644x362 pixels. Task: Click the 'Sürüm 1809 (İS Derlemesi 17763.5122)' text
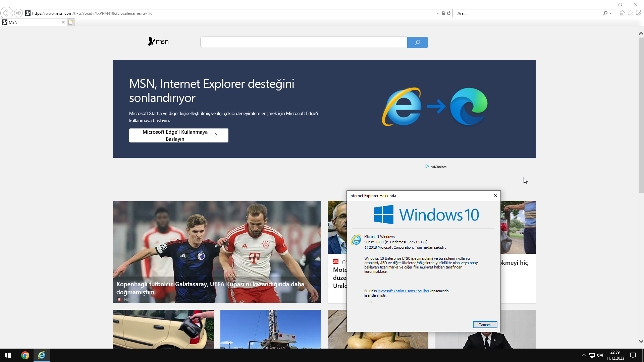(x=396, y=242)
